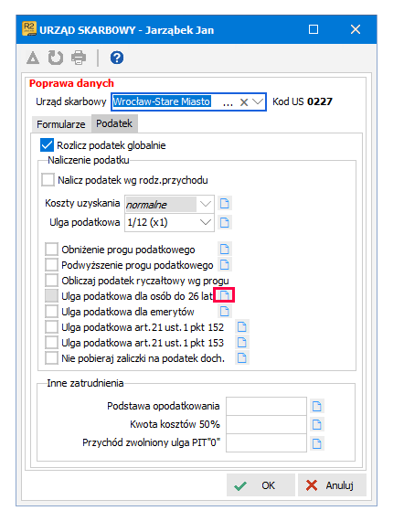The image size is (404, 532).
Task: Open document icon beside Przychód zwolniony ulga PIT"0"
Action: tap(317, 443)
